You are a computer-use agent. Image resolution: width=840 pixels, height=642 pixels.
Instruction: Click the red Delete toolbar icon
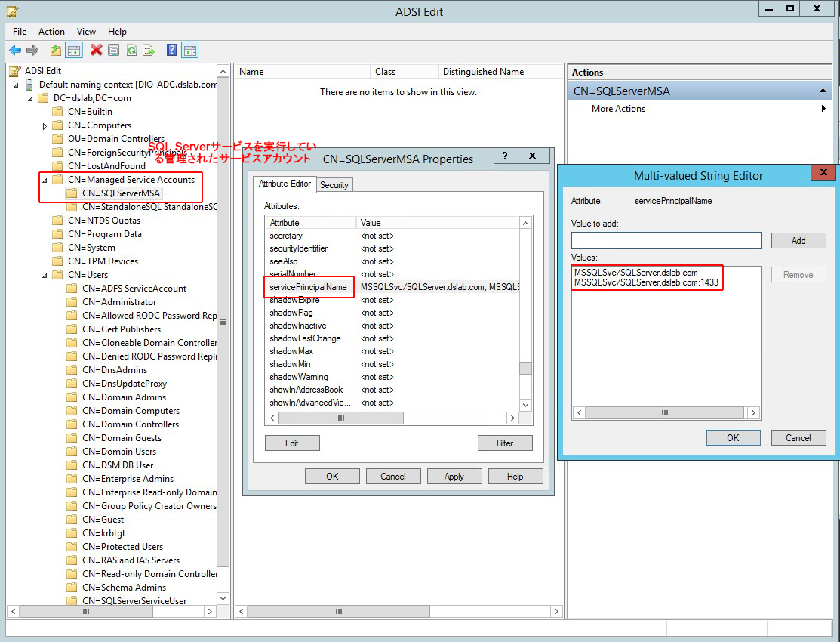coord(96,51)
